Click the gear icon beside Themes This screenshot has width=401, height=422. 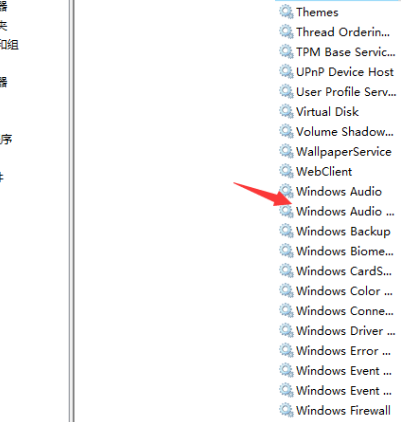[x=286, y=12]
